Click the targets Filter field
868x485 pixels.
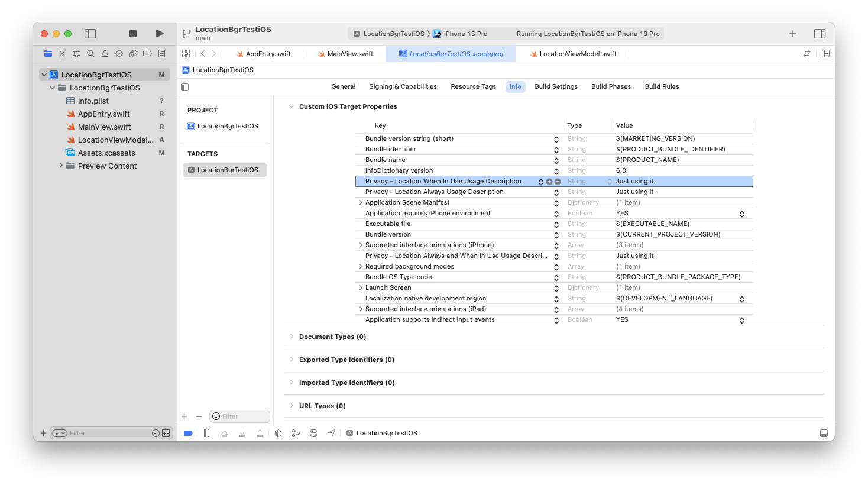(239, 416)
